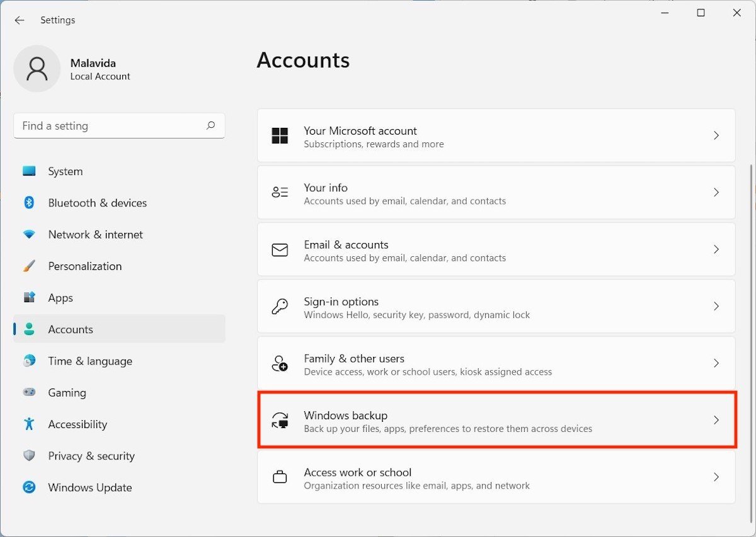Open the Windows backup chevron

[716, 420]
